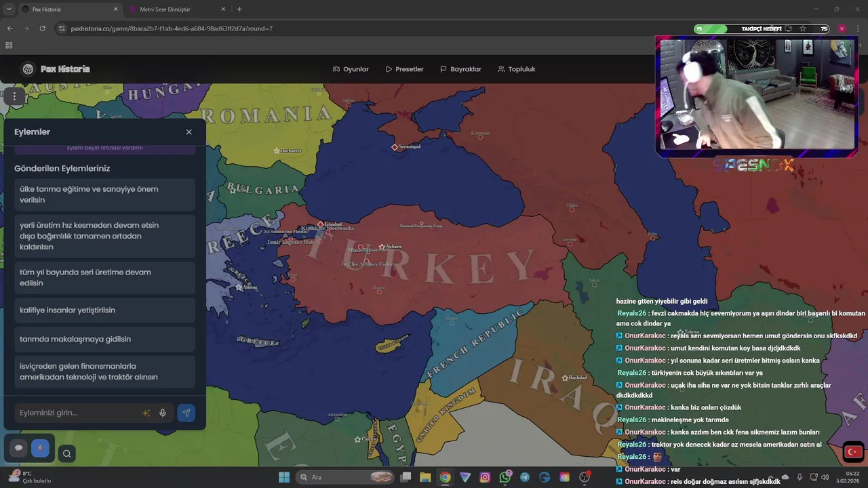Click Sevastopol city marker on map
The width and height of the screenshot is (868, 488).
coord(395,147)
